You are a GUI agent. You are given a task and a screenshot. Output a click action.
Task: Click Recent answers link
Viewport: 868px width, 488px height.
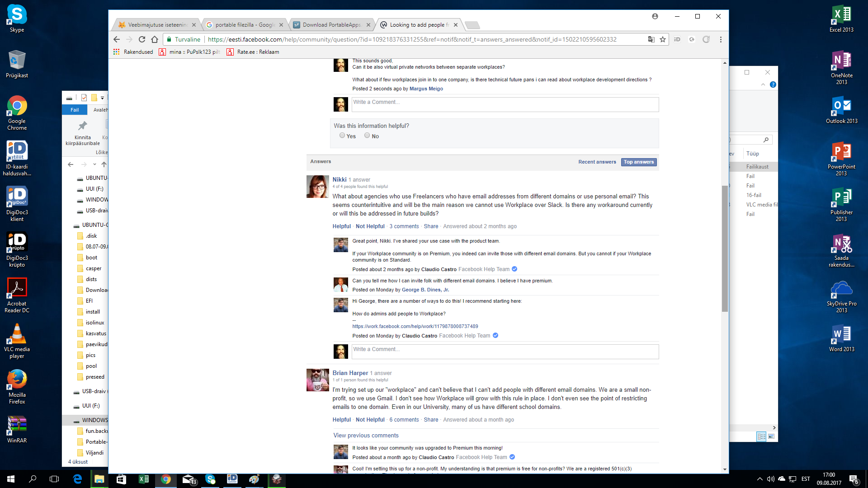[x=597, y=162]
